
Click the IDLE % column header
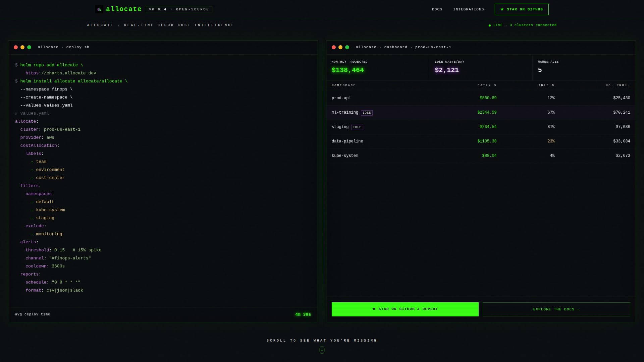(x=546, y=85)
